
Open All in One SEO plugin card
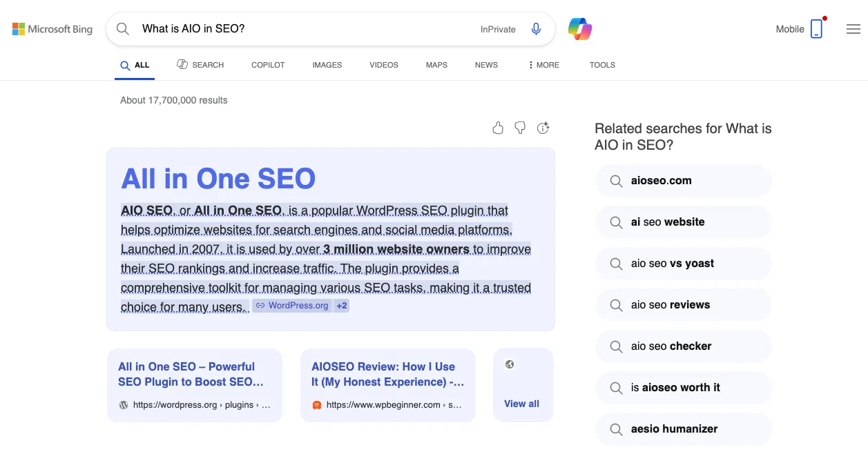[194, 385]
